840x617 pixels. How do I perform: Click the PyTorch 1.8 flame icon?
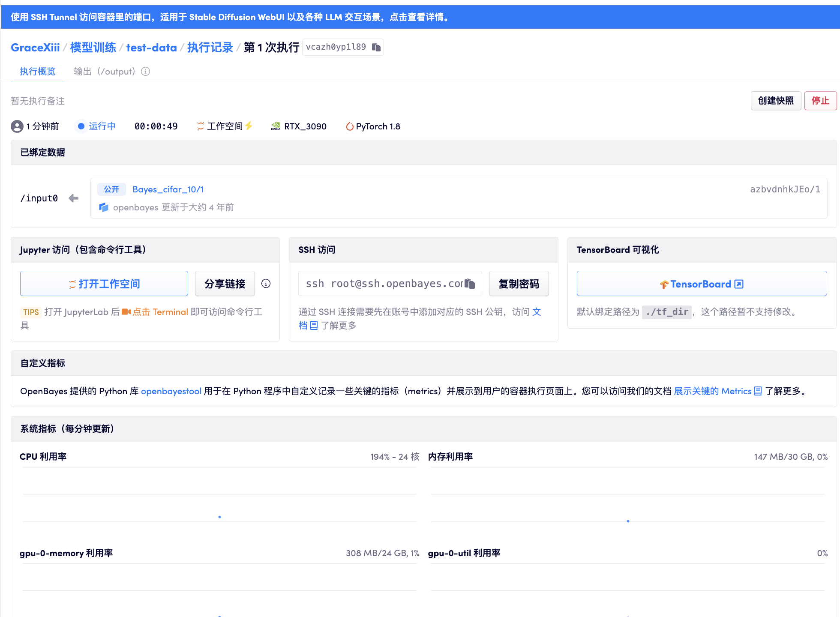pos(350,126)
